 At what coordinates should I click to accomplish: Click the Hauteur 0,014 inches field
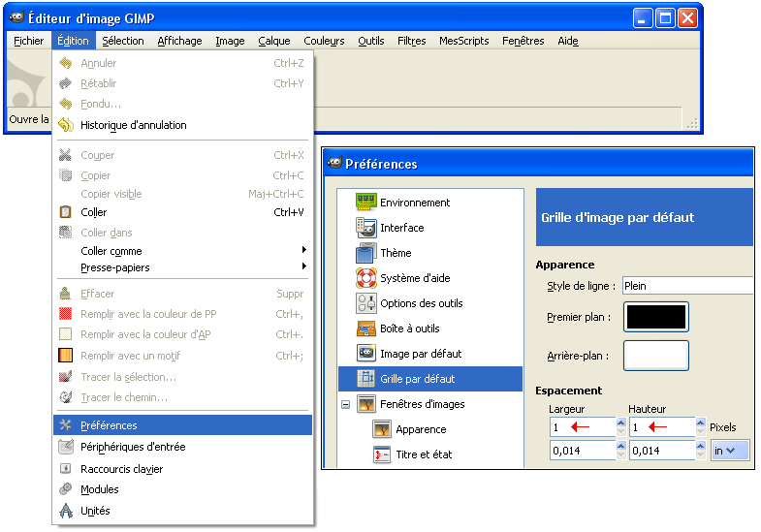click(662, 451)
